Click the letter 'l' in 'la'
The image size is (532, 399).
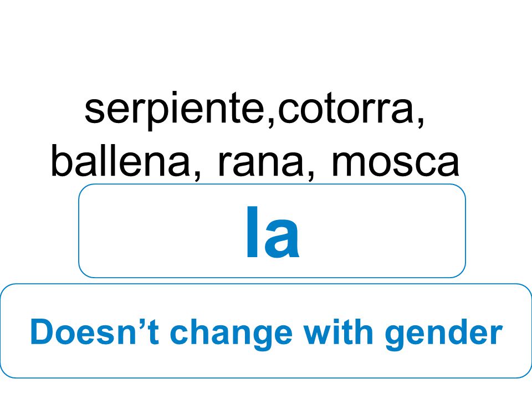coord(253,232)
